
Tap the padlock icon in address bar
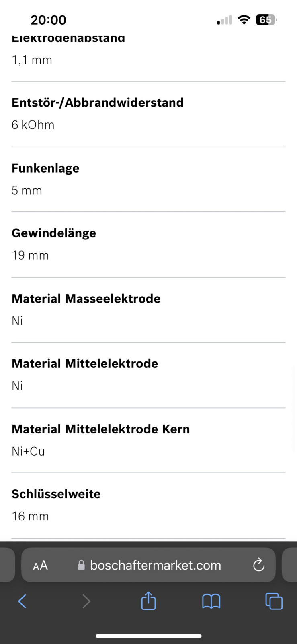[81, 565]
